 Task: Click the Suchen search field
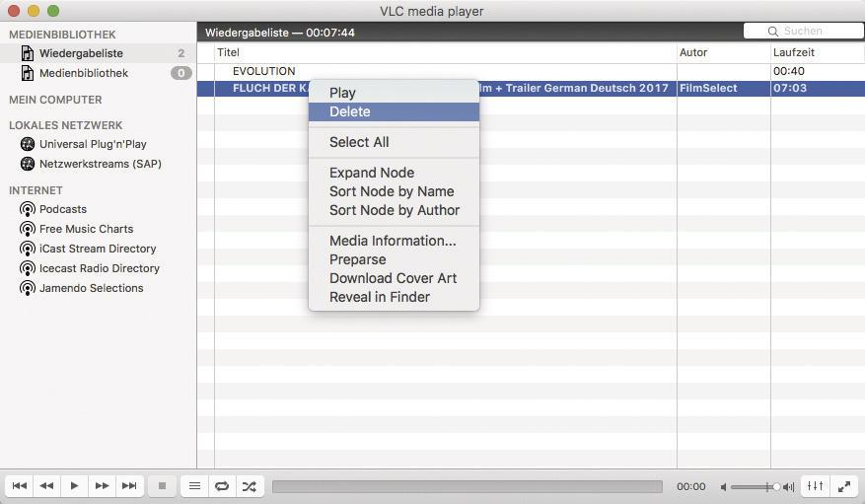803,31
